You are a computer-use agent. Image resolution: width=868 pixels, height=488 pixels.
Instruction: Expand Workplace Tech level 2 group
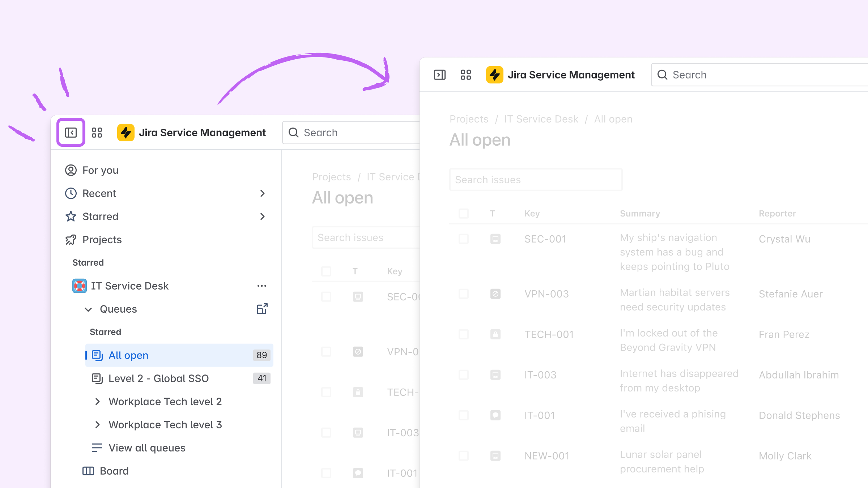coord(97,402)
